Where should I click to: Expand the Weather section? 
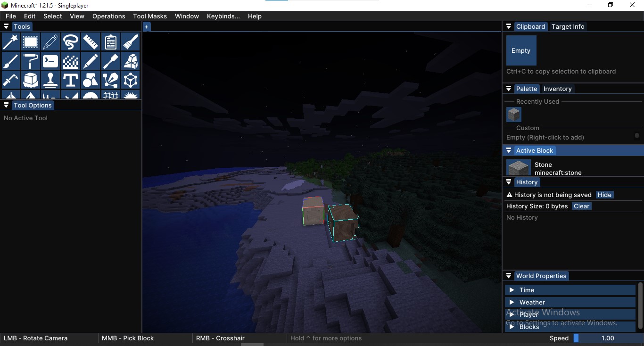[x=570, y=302]
